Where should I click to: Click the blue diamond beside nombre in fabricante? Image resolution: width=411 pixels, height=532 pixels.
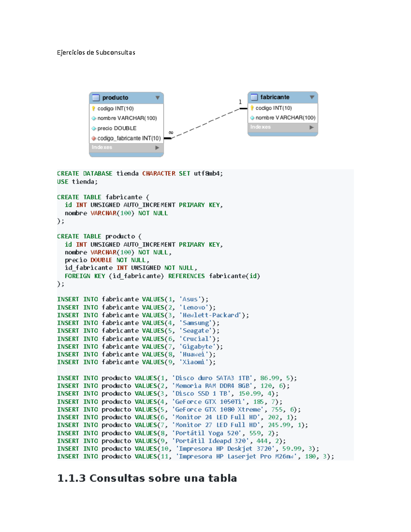pyautogui.click(x=252, y=117)
